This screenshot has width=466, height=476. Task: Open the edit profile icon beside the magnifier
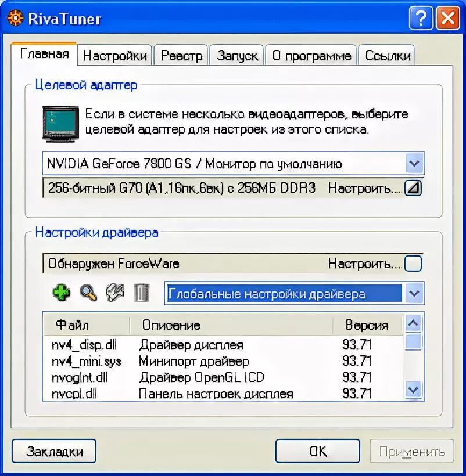click(114, 293)
